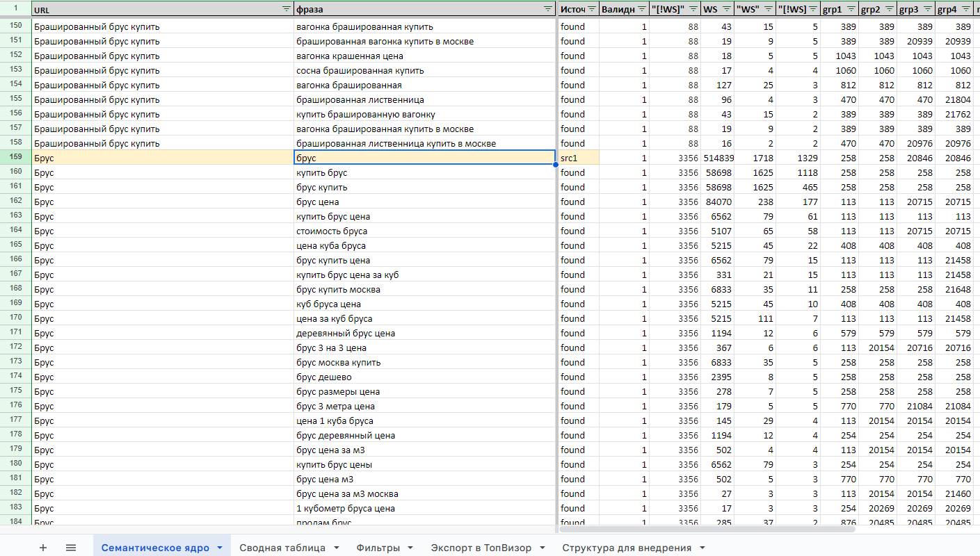
Task: Switch to the Фильтры sheet tab
Action: pyautogui.click(x=378, y=548)
